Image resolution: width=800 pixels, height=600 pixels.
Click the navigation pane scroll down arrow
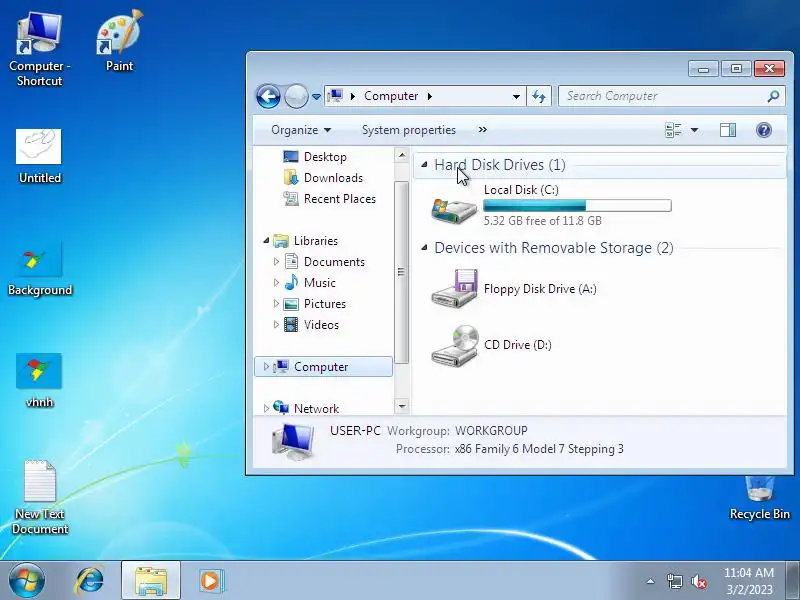[x=402, y=406]
